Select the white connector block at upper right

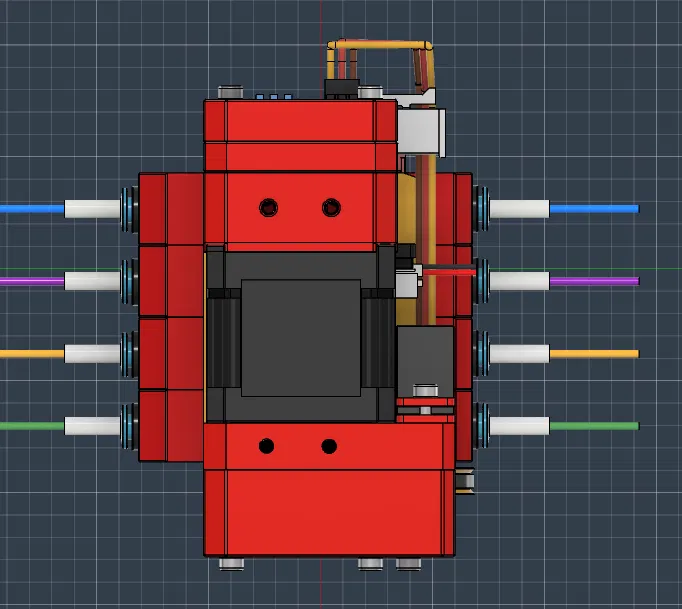pyautogui.click(x=421, y=132)
